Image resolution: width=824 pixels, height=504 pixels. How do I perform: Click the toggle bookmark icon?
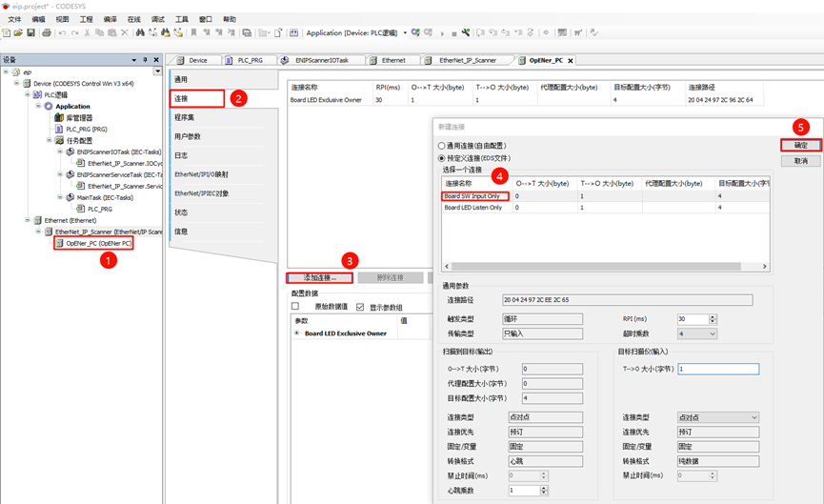coord(194,32)
